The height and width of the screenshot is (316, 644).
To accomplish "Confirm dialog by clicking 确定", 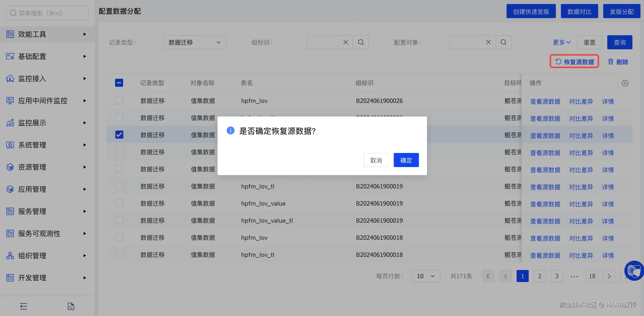I will click(406, 160).
